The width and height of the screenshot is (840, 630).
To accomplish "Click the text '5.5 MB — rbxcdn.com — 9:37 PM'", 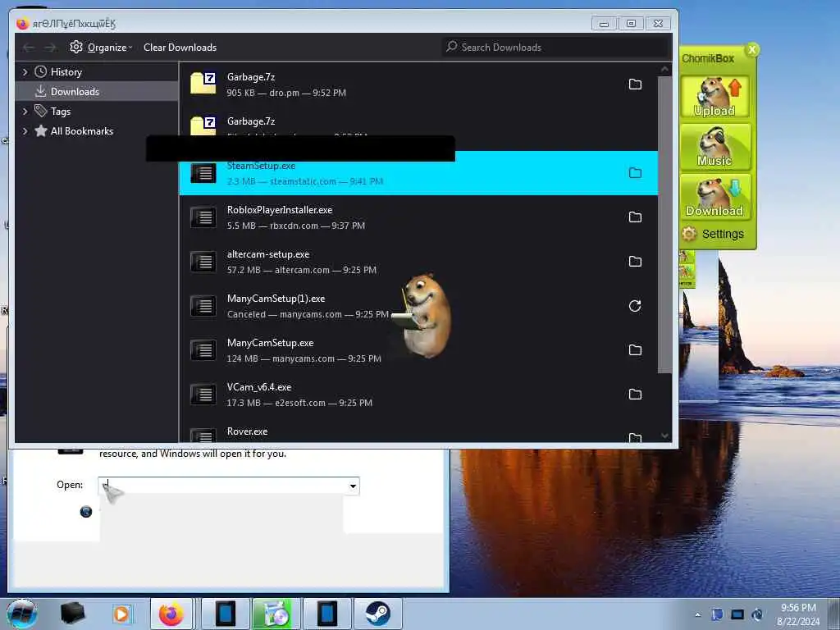I will pos(295,226).
